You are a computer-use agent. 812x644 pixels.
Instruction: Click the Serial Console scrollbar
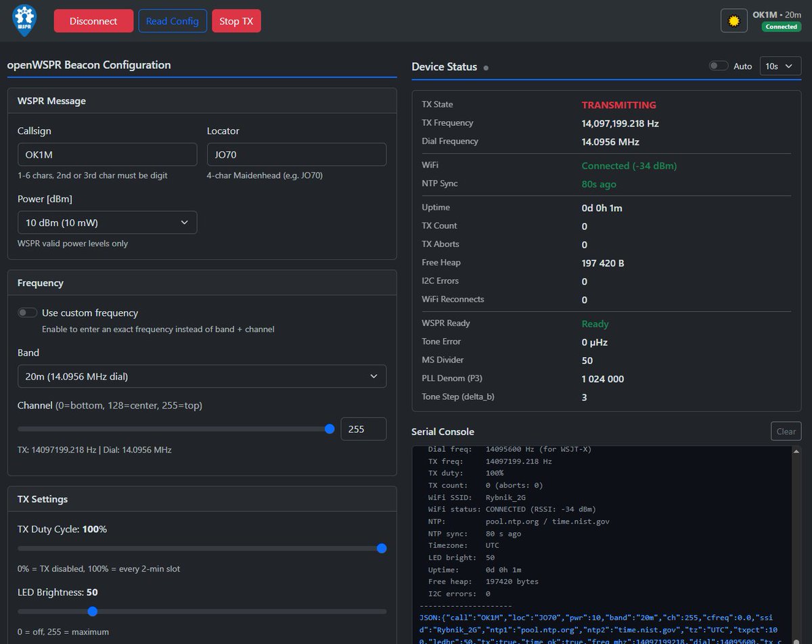click(x=796, y=545)
